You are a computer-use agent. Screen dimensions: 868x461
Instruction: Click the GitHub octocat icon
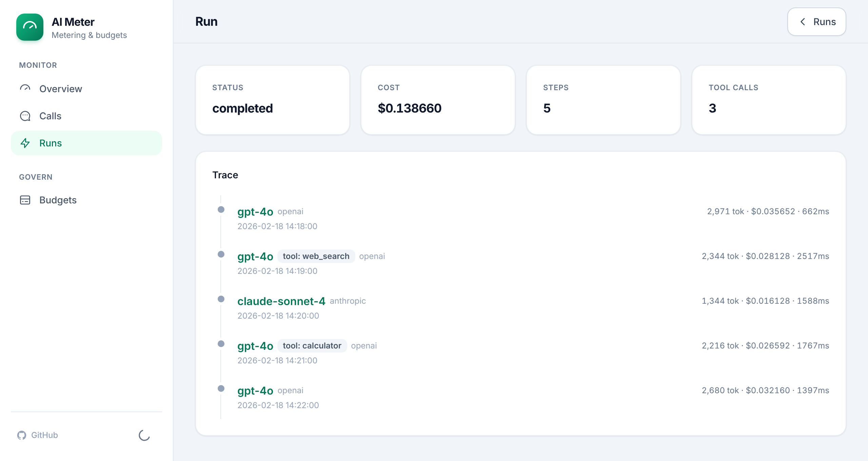22,435
